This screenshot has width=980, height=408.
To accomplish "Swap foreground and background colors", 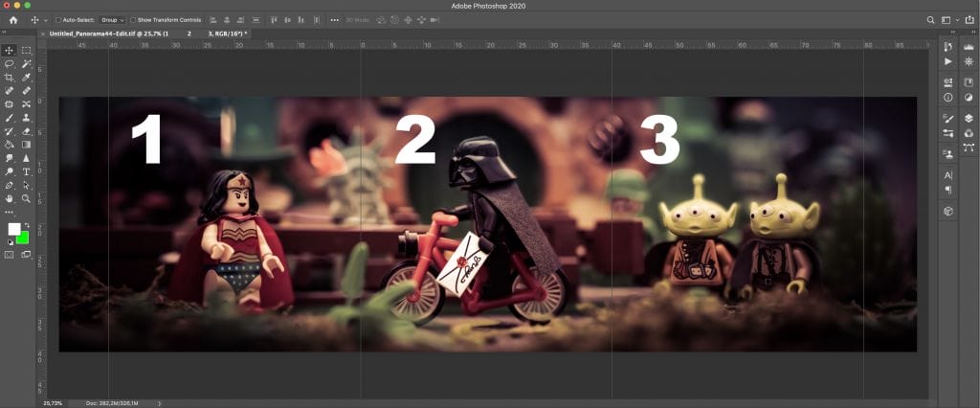I will tap(27, 225).
